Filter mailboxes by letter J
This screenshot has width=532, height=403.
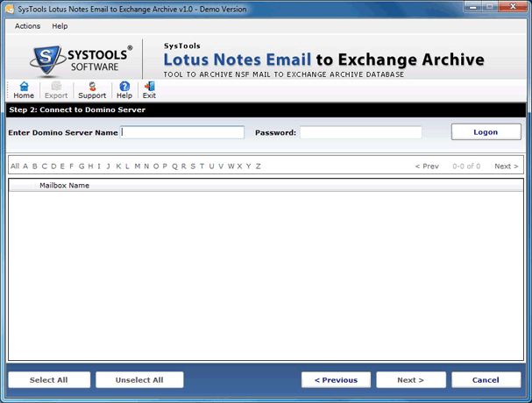[x=108, y=166]
